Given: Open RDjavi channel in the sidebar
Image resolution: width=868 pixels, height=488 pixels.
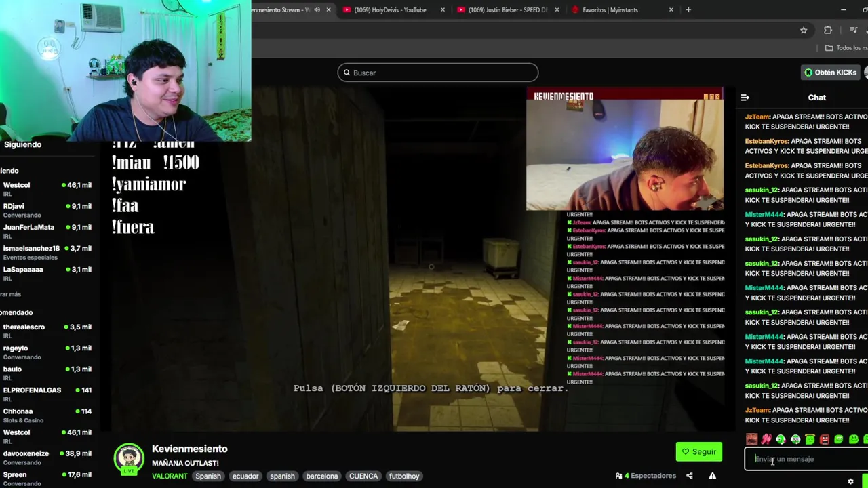Looking at the screenshot, I should point(46,210).
